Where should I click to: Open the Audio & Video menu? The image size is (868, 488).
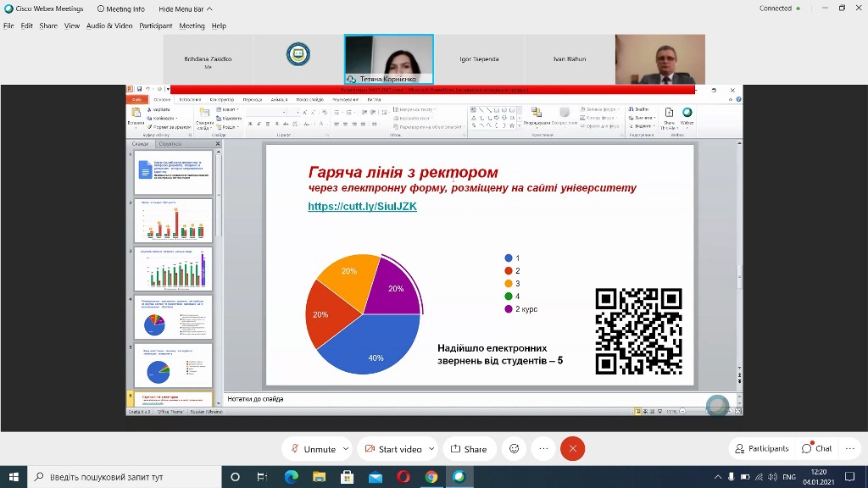coord(109,25)
